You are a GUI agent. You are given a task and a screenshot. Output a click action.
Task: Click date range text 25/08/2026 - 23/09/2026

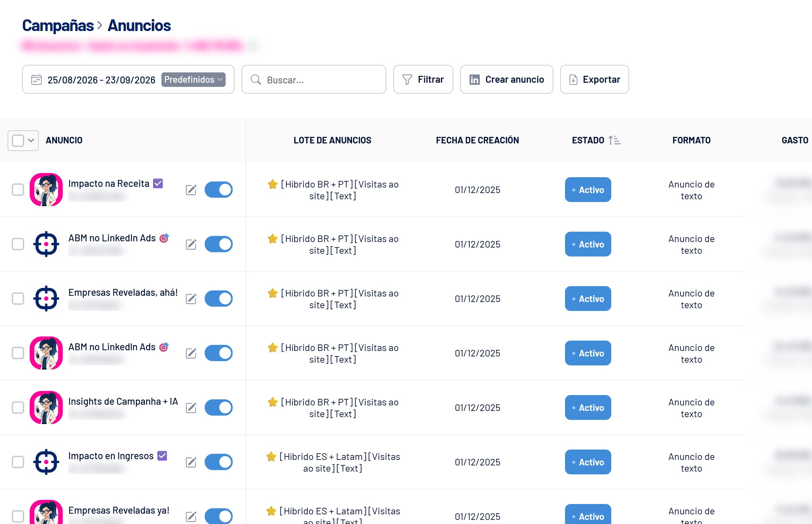(x=101, y=80)
